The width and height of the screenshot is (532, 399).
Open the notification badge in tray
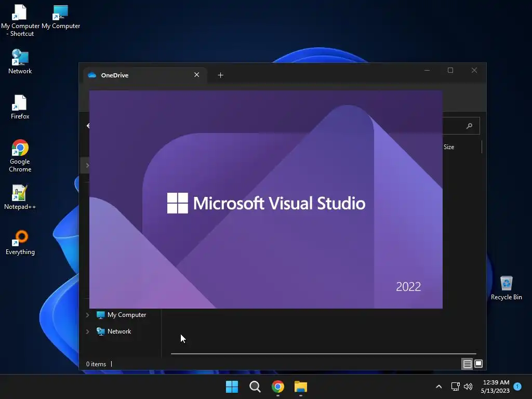pos(518,386)
